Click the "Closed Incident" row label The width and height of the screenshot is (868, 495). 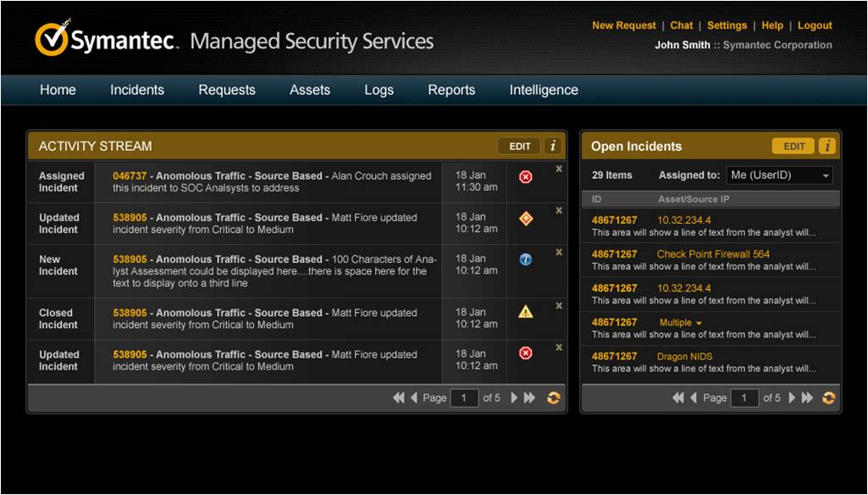coord(58,319)
